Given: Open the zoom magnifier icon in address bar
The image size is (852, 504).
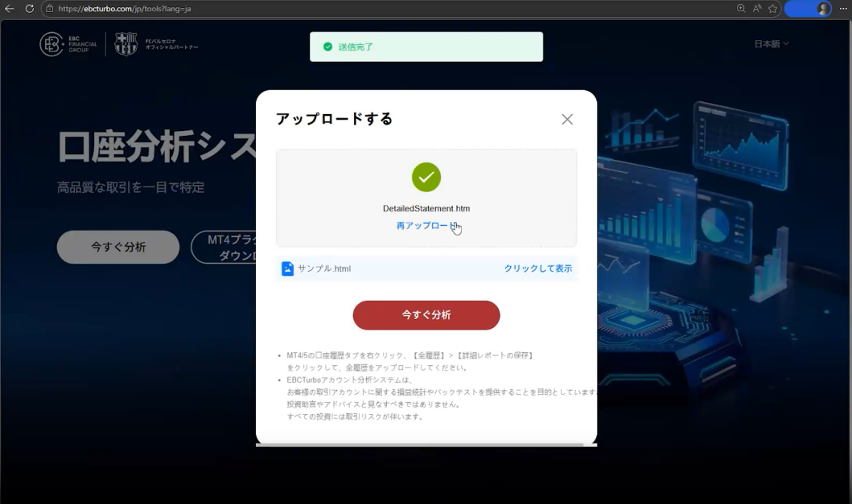Looking at the screenshot, I should 741,9.
